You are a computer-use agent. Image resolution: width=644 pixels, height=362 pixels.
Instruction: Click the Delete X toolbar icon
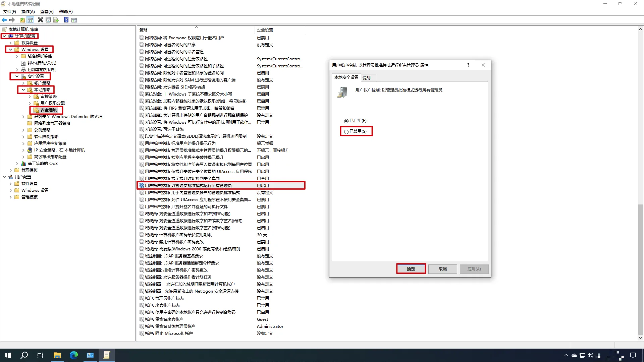(40, 20)
